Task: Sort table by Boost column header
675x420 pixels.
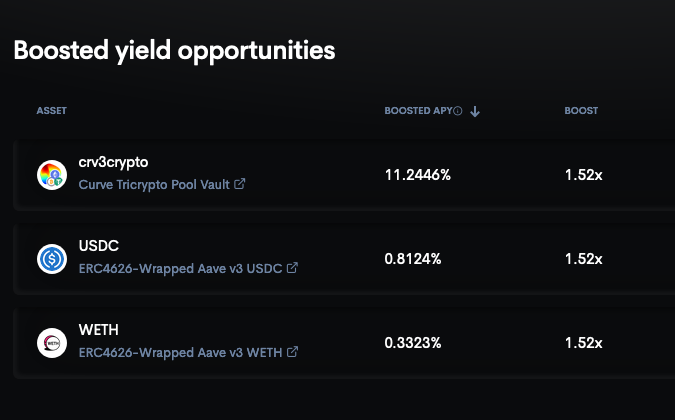Action: 581,111
